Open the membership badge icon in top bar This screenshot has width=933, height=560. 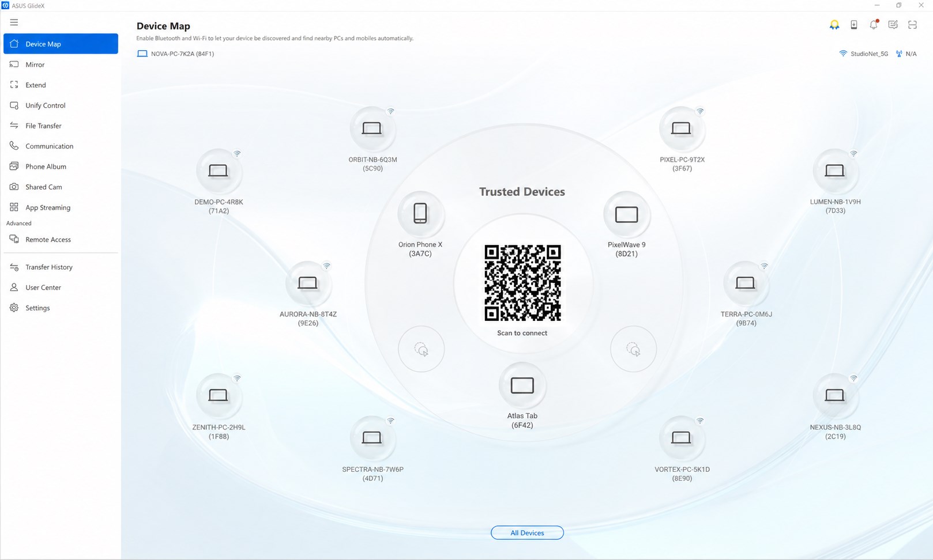tap(834, 25)
